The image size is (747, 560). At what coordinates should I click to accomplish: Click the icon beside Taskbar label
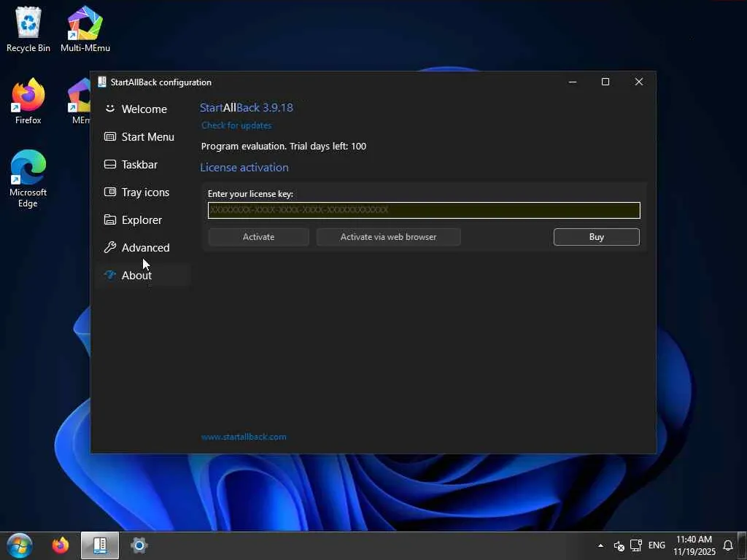click(110, 164)
